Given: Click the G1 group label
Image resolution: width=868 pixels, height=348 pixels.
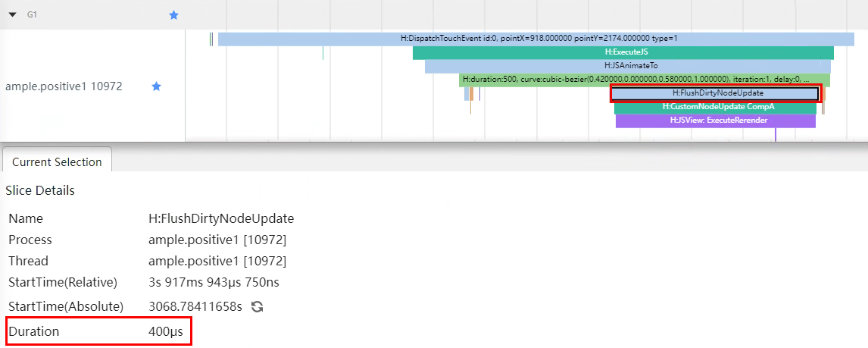Looking at the screenshot, I should (x=33, y=15).
